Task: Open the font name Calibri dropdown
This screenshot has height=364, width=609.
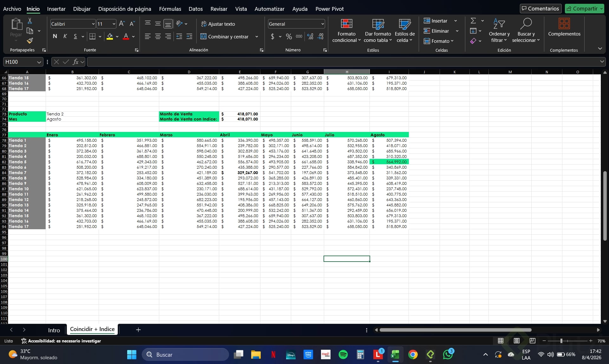Action: pyautogui.click(x=93, y=24)
